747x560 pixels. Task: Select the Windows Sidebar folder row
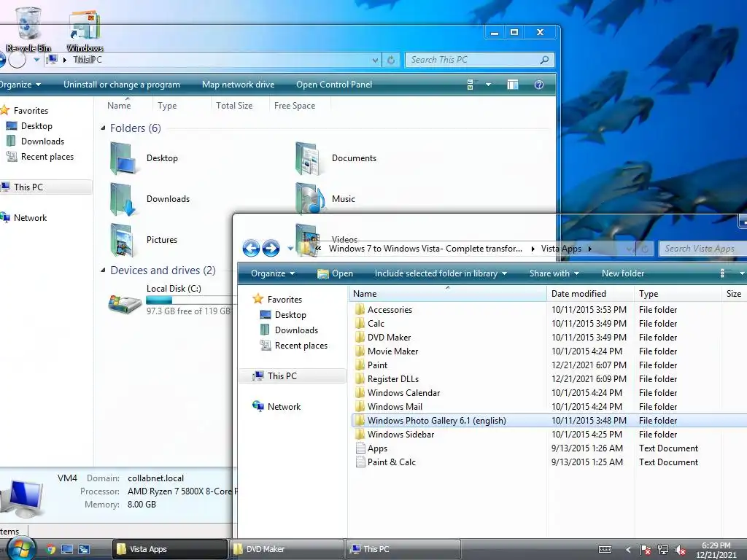(x=548, y=435)
